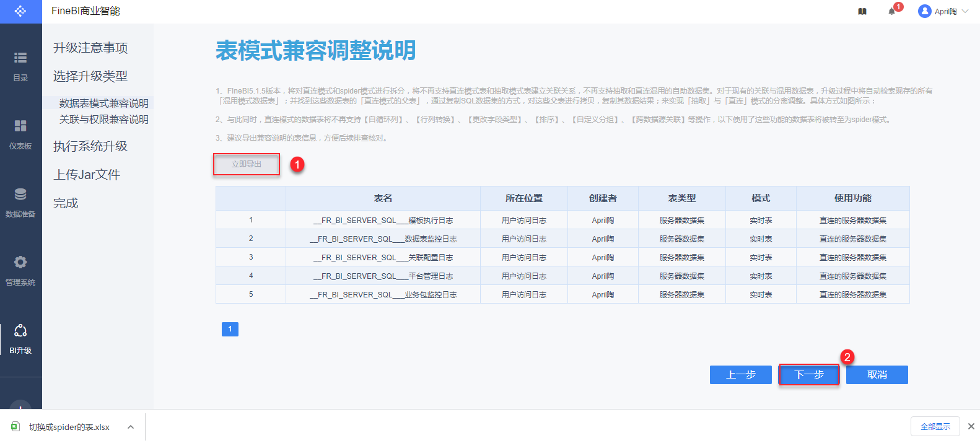Screen dimensions: 980x443
Task: Open the 目录 directory sidebar icon
Action: (20, 58)
